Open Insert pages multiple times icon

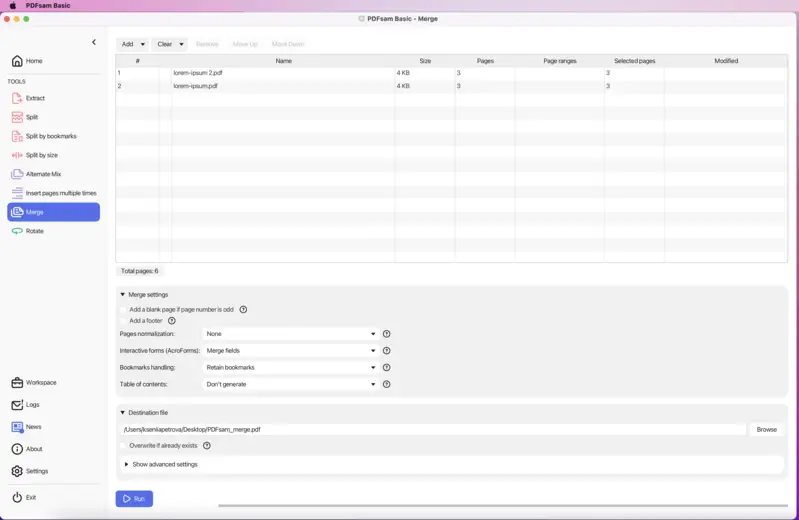pos(17,193)
